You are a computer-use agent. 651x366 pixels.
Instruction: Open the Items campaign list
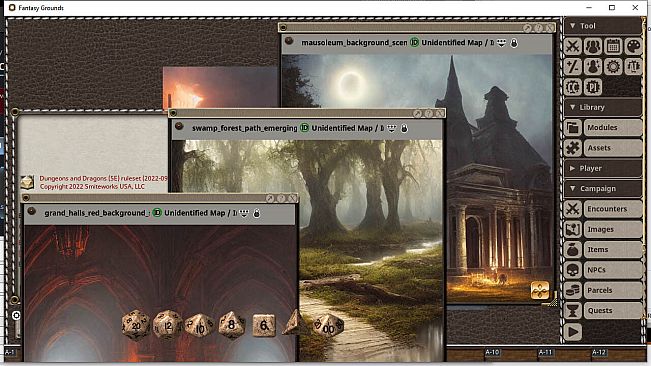point(613,249)
